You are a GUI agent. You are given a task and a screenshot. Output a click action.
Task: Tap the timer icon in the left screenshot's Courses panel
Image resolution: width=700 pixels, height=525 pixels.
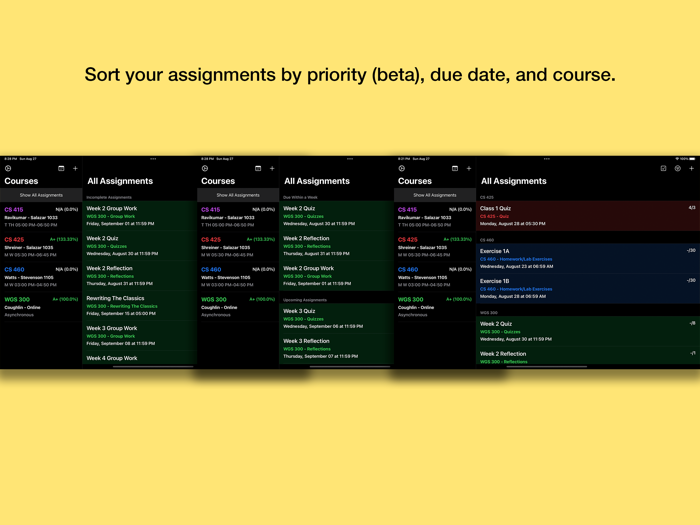click(x=8, y=168)
